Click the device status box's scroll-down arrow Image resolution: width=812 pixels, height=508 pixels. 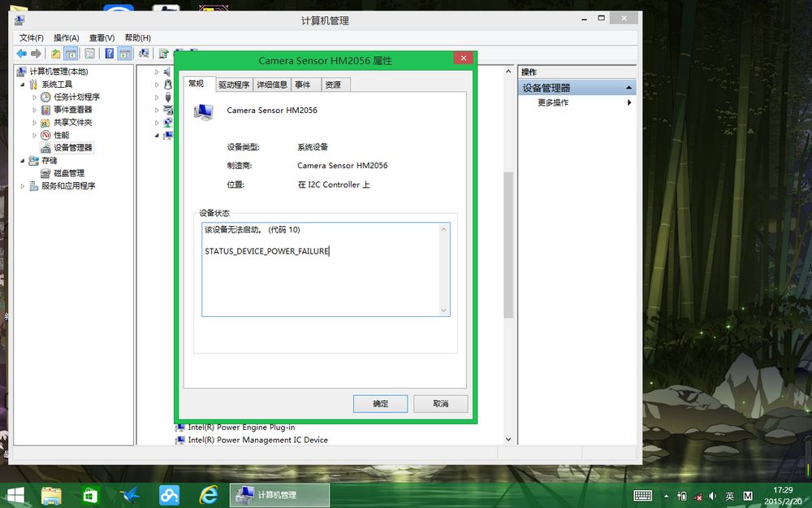point(444,310)
